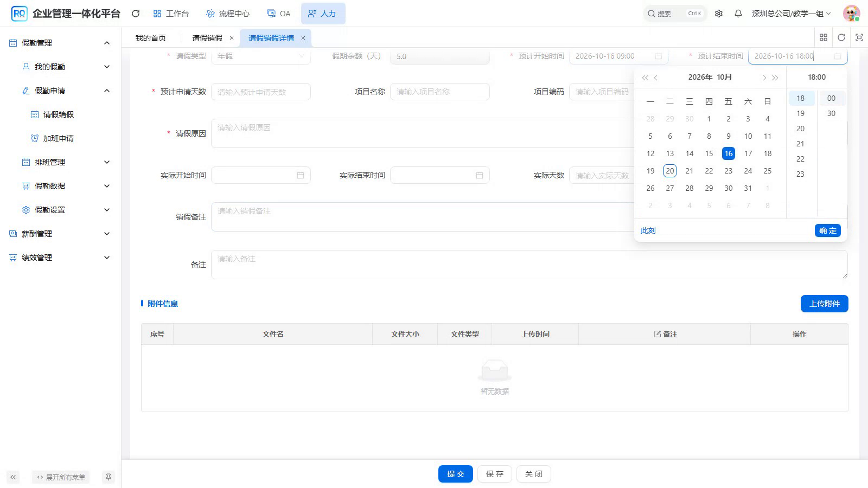Go to next year in calendar

[775, 78]
